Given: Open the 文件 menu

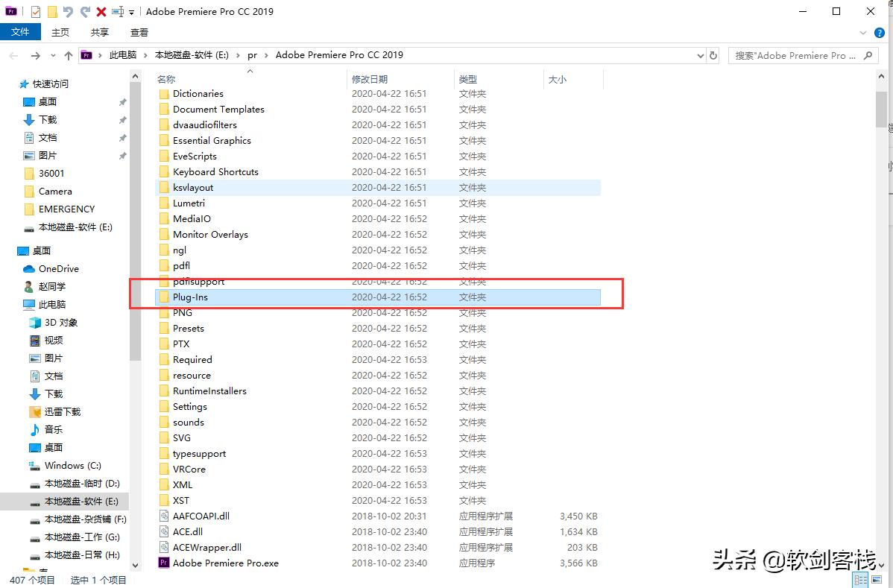Looking at the screenshot, I should tap(20, 32).
